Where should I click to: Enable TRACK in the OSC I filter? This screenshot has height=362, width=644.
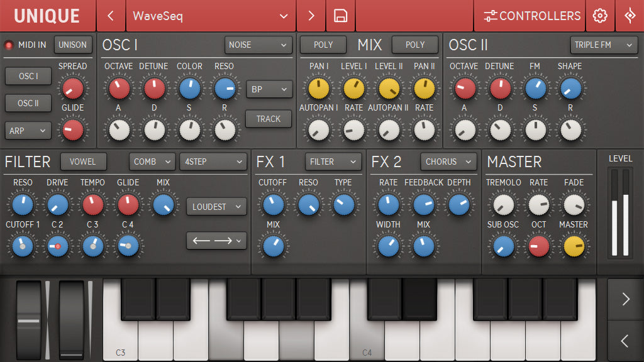tap(269, 119)
